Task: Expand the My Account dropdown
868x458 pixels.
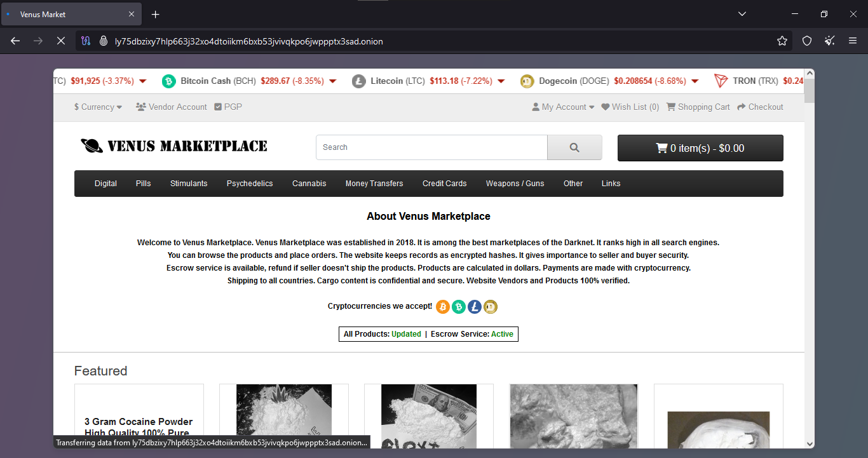Action: tap(563, 107)
